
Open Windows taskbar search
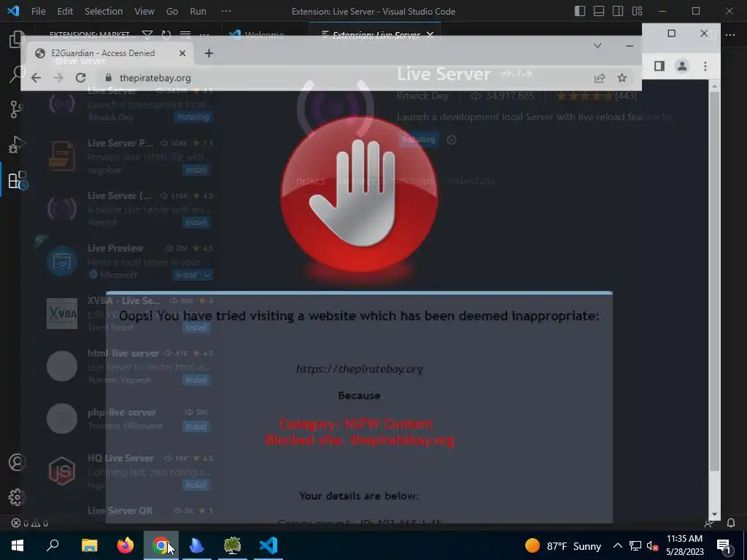(x=53, y=545)
